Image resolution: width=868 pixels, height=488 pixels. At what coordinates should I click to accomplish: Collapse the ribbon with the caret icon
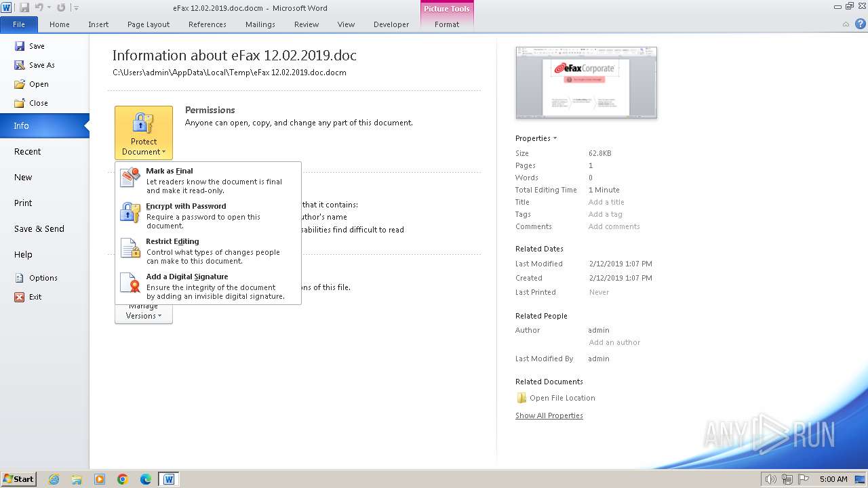(x=846, y=24)
